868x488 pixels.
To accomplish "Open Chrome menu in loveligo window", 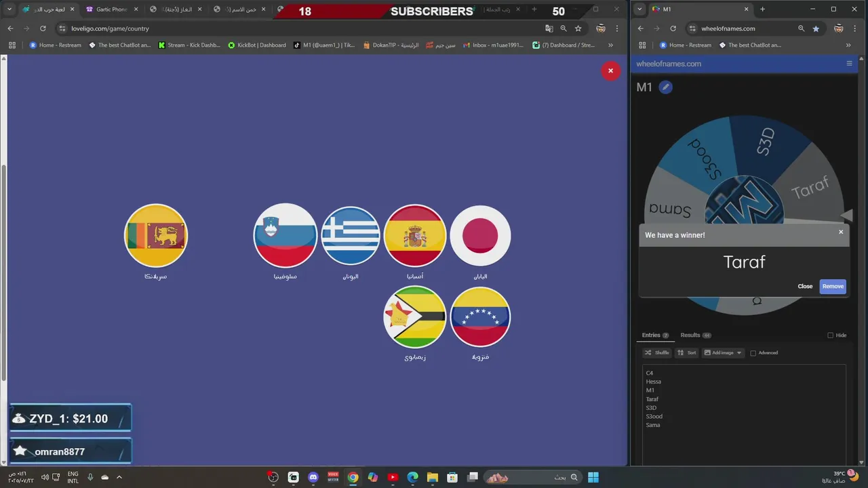I will [617, 28].
